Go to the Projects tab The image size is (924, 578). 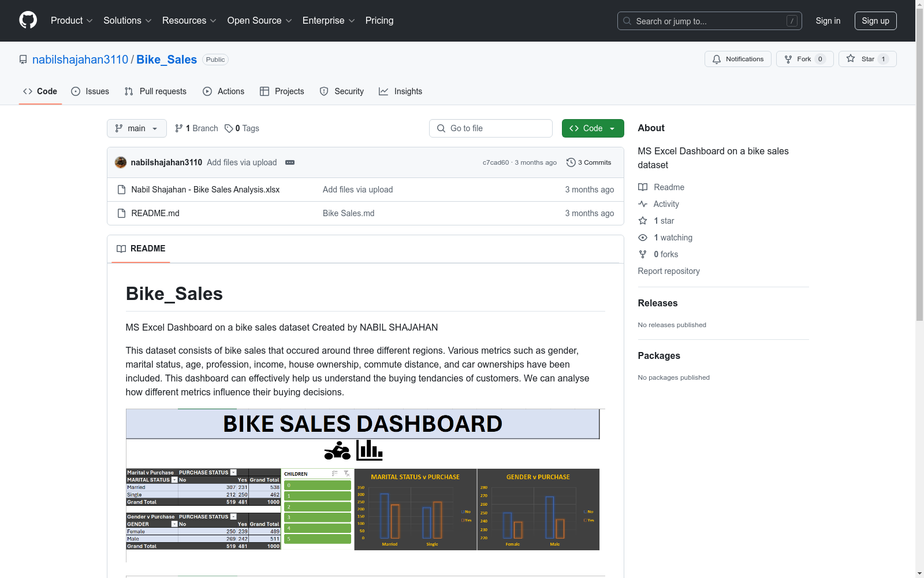click(x=282, y=91)
